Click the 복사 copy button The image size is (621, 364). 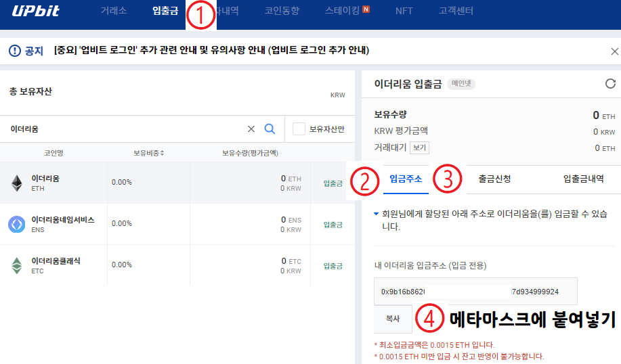click(x=393, y=319)
